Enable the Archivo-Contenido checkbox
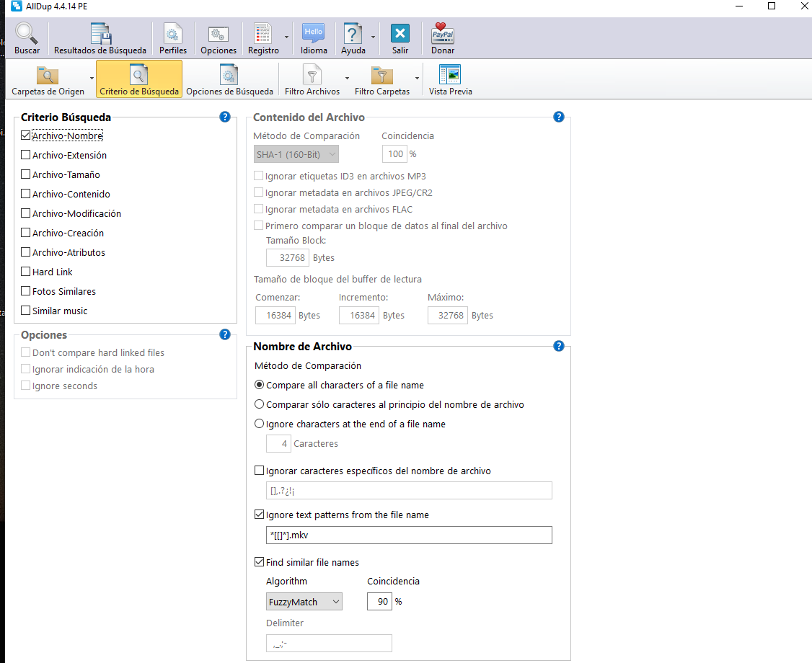Image resolution: width=812 pixels, height=663 pixels. [x=26, y=194]
